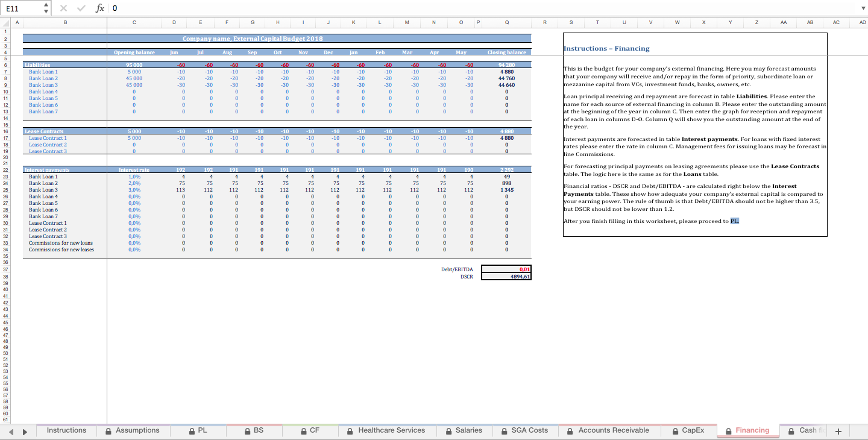
Task: Click inside the Name Box showing E11
Action: pyautogui.click(x=22, y=8)
